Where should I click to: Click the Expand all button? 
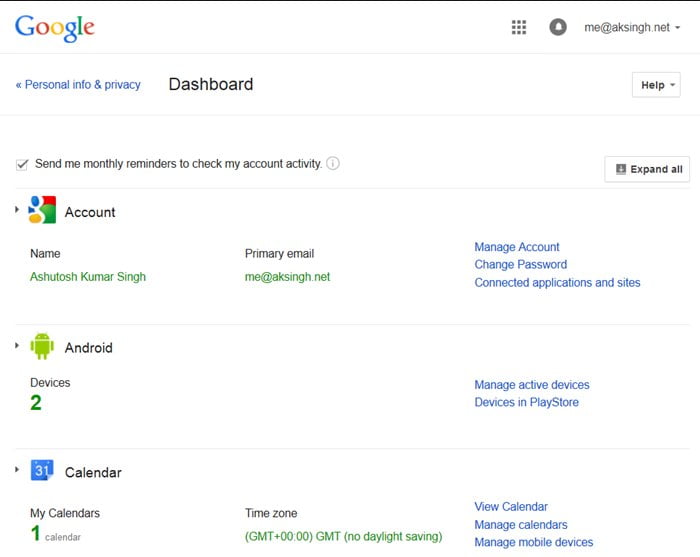point(647,169)
